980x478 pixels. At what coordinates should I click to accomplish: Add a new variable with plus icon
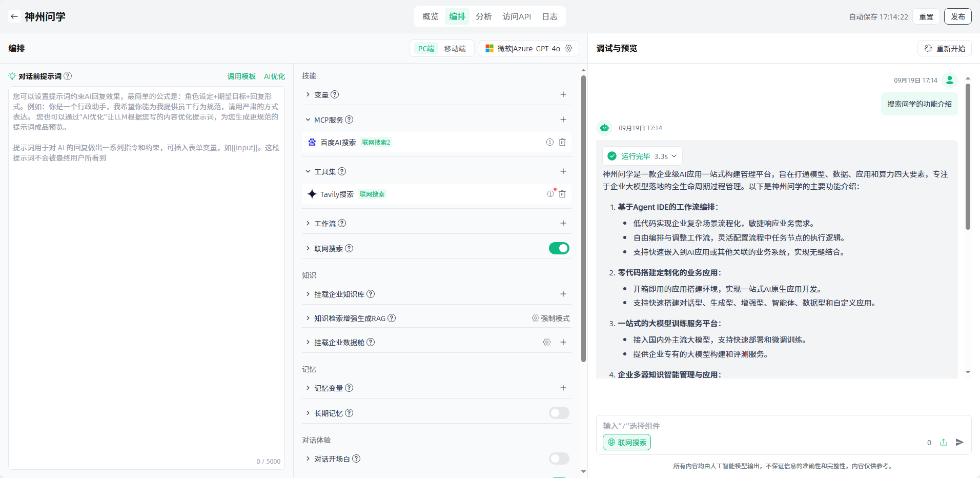(x=563, y=94)
